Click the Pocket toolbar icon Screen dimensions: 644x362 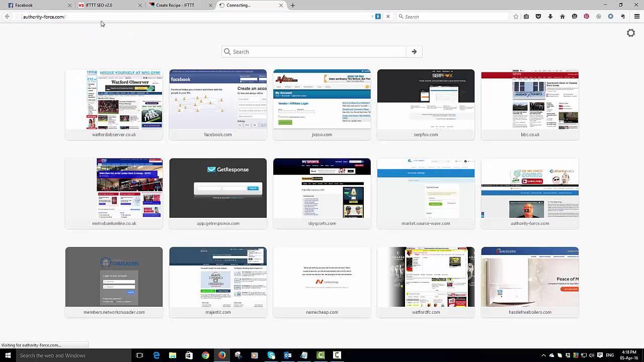coord(538,17)
